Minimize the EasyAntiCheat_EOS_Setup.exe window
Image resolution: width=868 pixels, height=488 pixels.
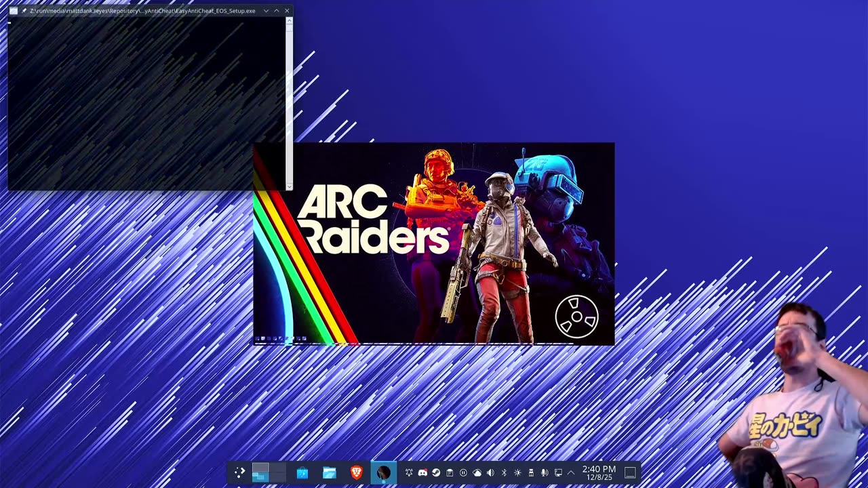click(x=266, y=11)
